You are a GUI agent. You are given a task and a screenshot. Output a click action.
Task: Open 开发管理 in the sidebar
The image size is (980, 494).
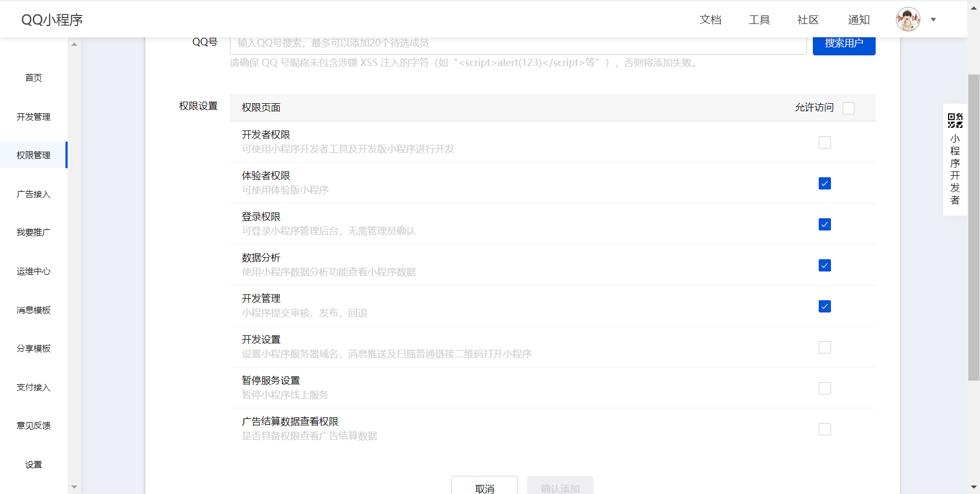click(34, 117)
